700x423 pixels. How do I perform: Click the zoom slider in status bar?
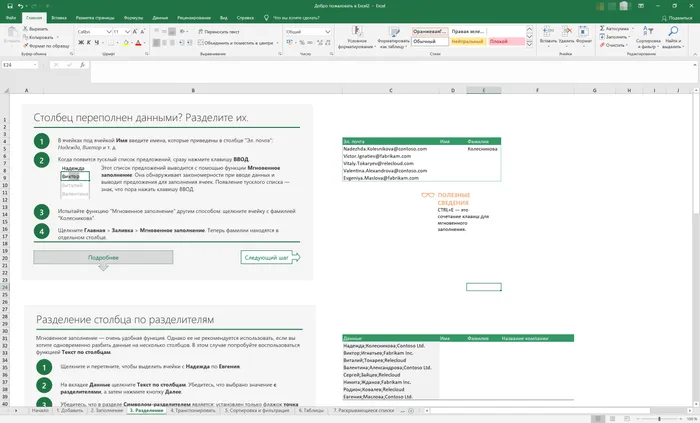[659, 419]
